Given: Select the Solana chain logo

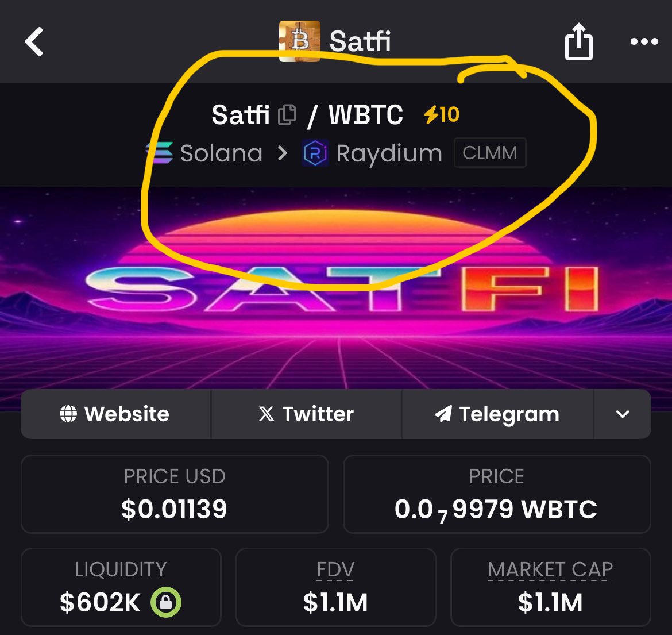Looking at the screenshot, I should pyautogui.click(x=160, y=153).
